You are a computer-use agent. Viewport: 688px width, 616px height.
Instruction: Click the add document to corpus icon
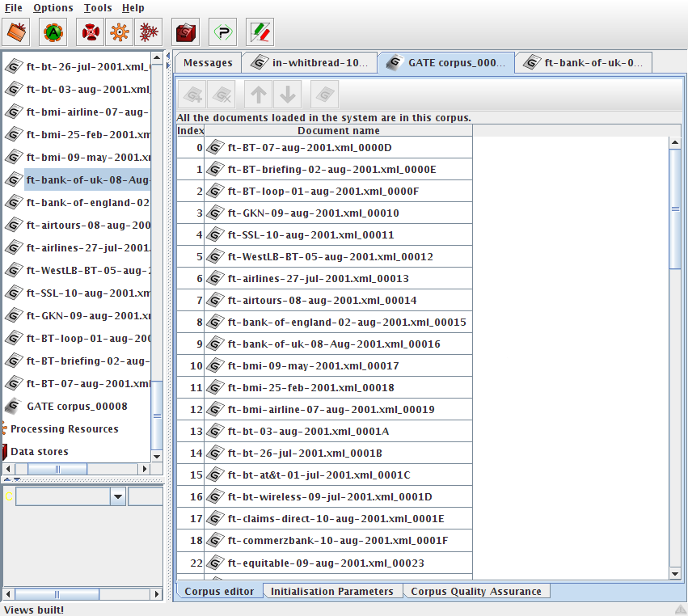(192, 95)
